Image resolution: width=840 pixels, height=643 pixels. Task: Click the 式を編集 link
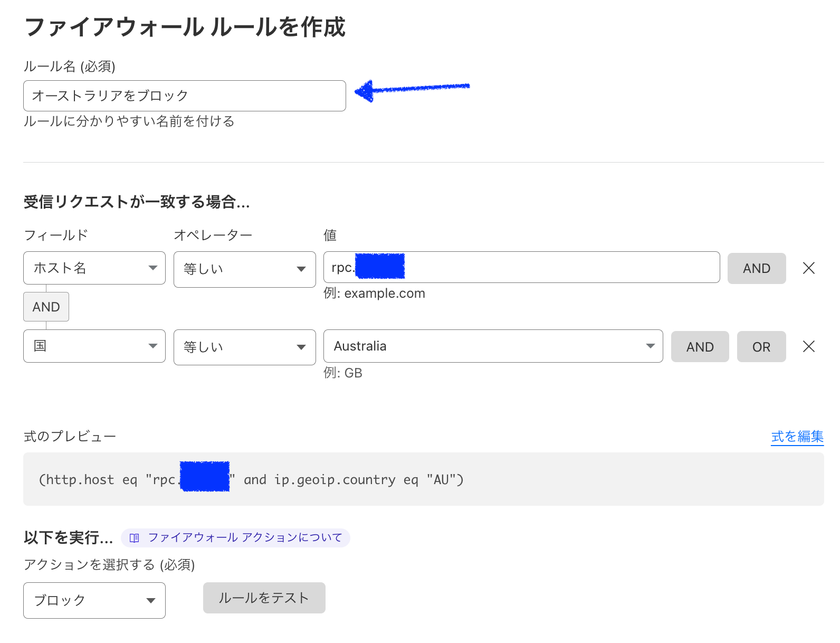click(797, 437)
